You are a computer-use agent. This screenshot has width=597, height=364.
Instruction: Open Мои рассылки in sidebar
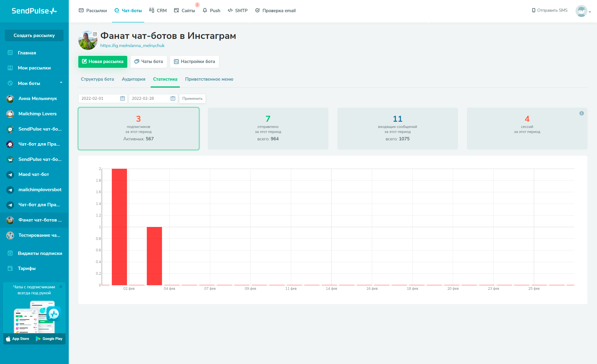coord(34,68)
